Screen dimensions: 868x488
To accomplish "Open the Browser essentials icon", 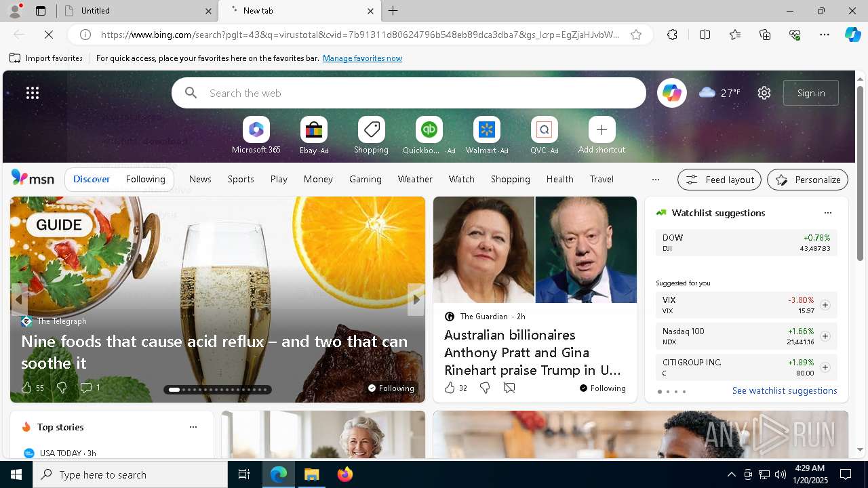I will (795, 35).
